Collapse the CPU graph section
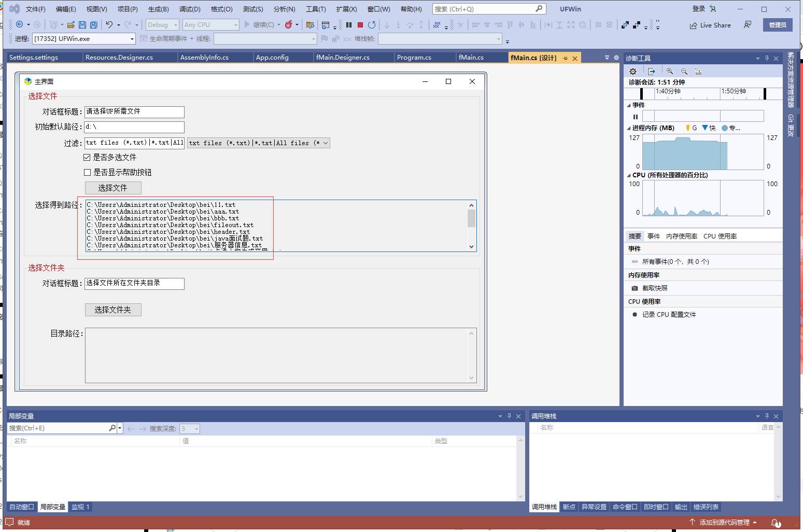The height and width of the screenshot is (532, 803). pos(629,175)
